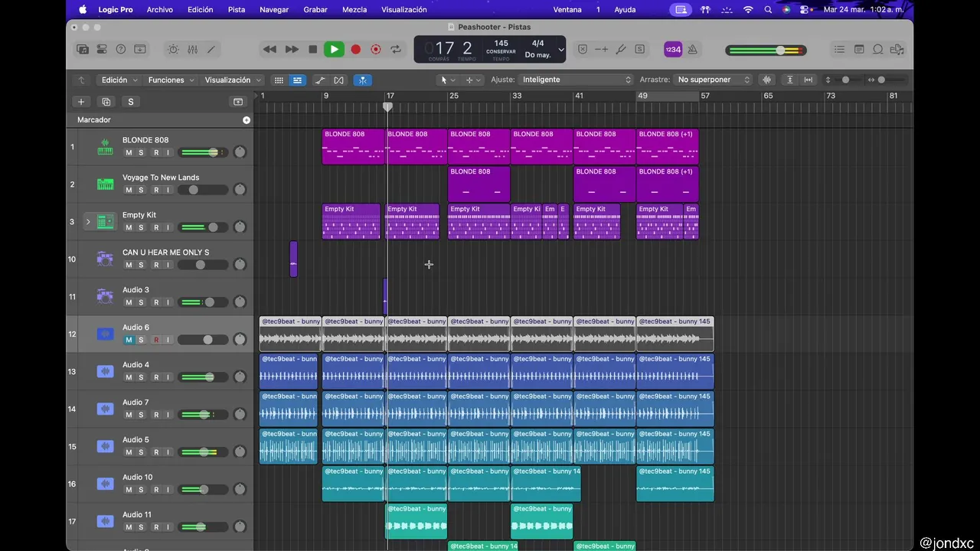Open the Mezcla menu
980x551 pixels.
pos(354,9)
